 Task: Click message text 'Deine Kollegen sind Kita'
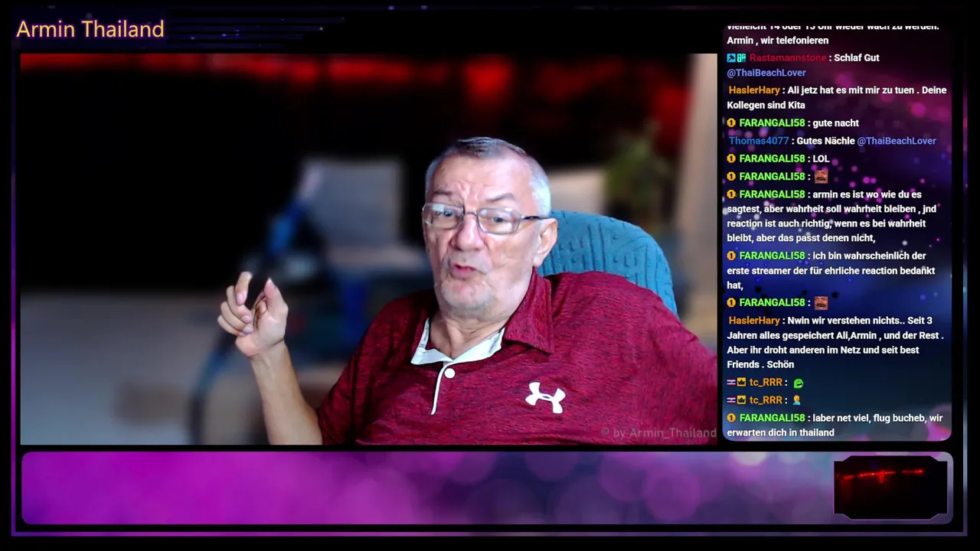766,106
